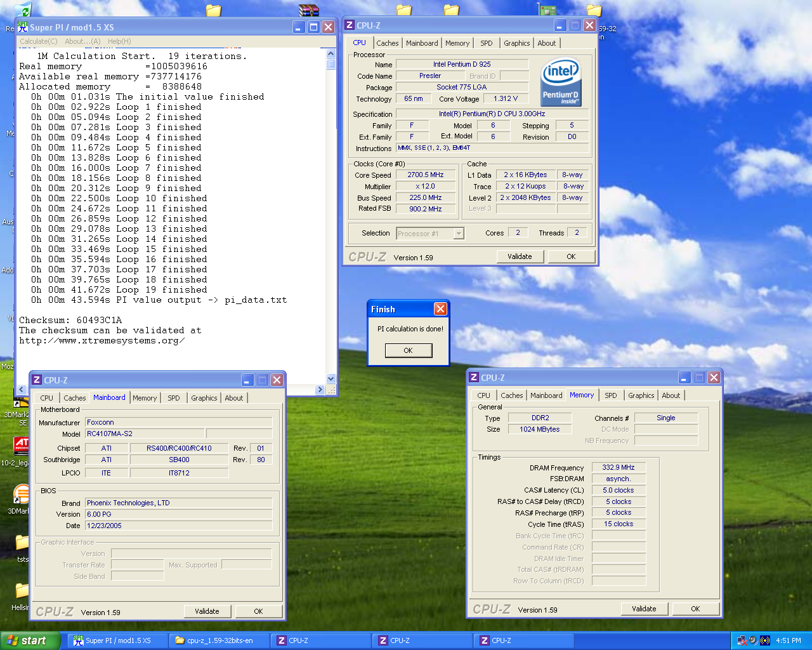This screenshot has height=650, width=812.
Task: Click Validate in Memory CPU-Z window
Action: [x=644, y=609]
